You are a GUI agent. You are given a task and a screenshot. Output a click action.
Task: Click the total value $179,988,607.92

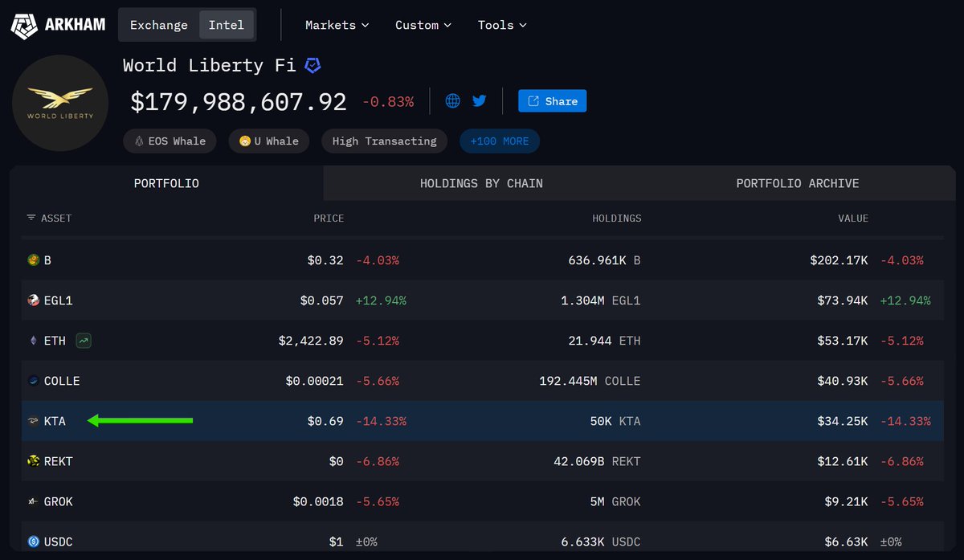pyautogui.click(x=239, y=102)
